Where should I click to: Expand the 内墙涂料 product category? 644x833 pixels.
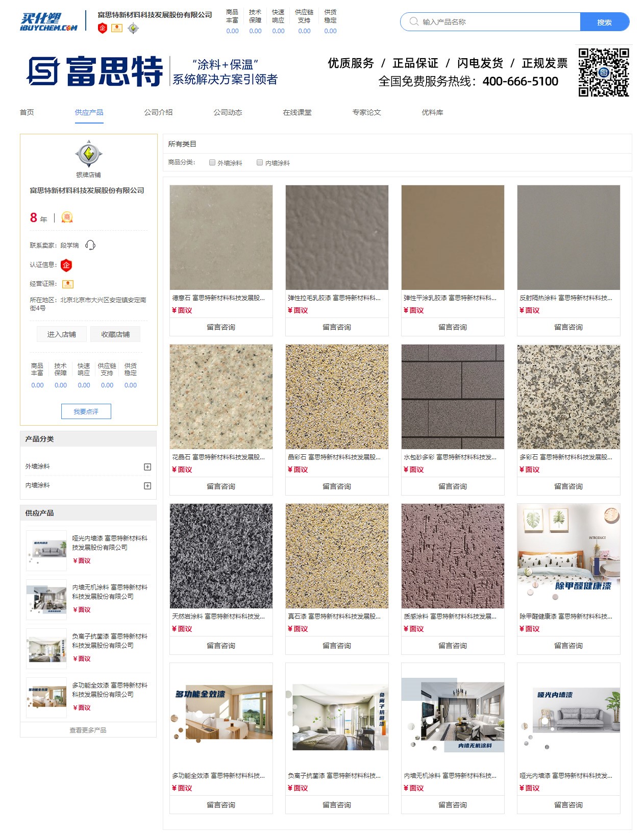pos(147,485)
